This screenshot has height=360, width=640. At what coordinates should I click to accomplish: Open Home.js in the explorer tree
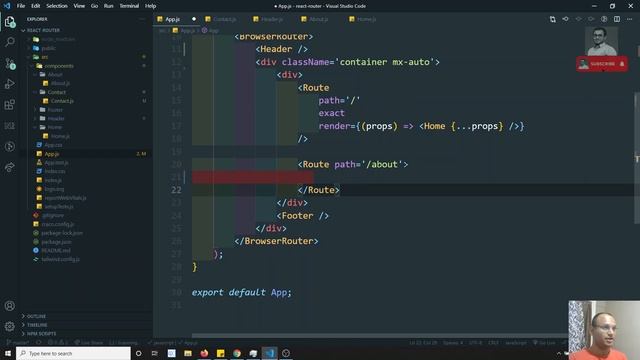point(60,136)
